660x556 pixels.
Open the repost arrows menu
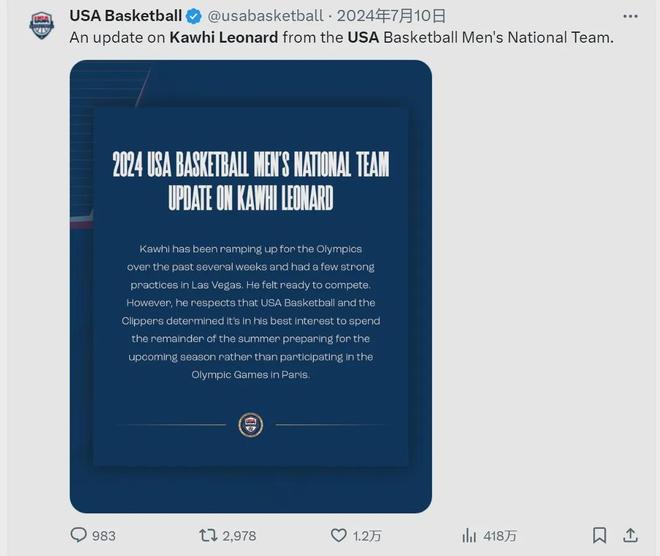point(209,535)
